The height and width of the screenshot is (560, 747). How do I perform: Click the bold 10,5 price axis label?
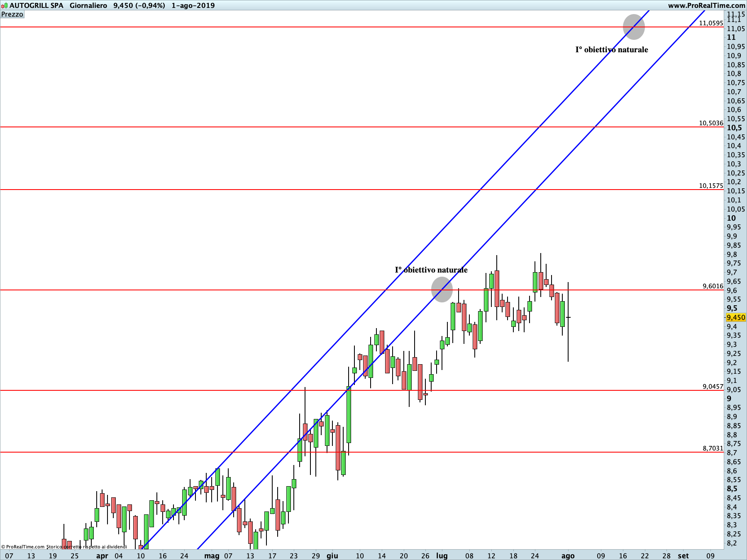coord(735,128)
